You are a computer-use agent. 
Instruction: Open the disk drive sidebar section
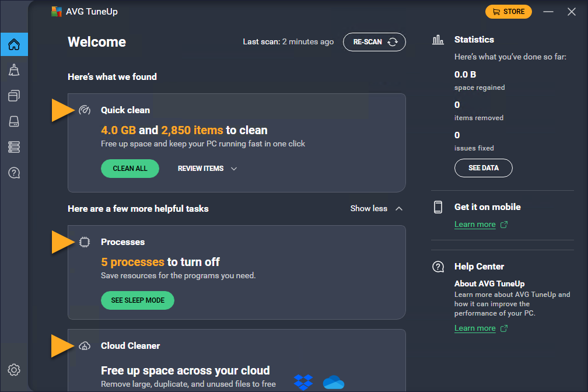(14, 121)
